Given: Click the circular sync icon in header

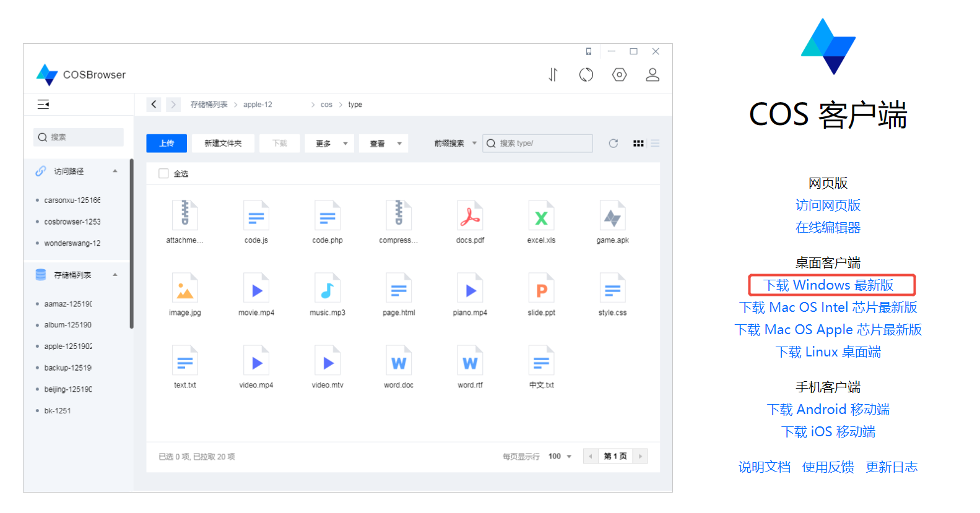Looking at the screenshot, I should [586, 75].
